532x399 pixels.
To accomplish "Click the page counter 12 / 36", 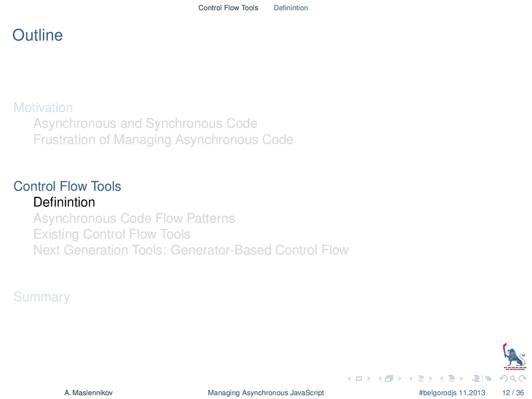I will pyautogui.click(x=513, y=393).
